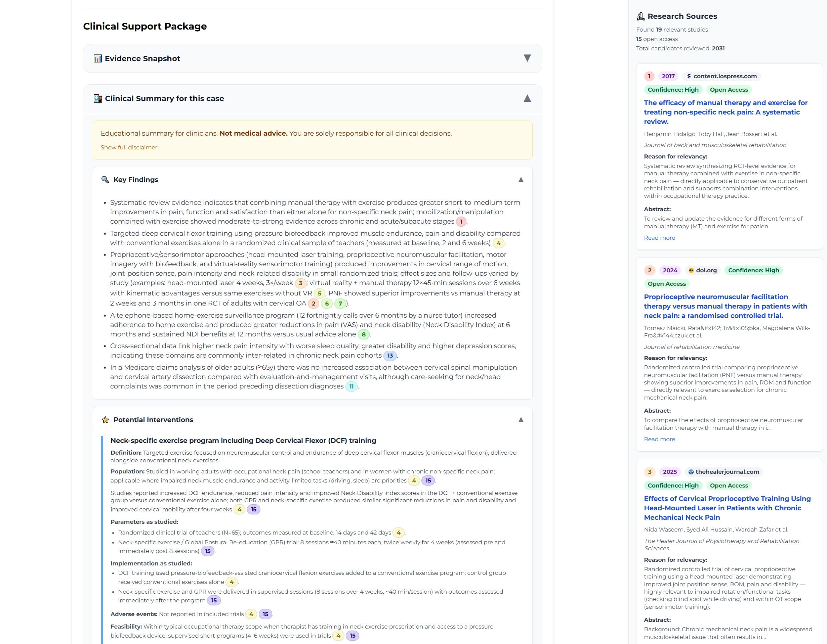This screenshot has height=644, width=827.
Task: Collapse Clinical Summary for this case
Action: coord(527,98)
